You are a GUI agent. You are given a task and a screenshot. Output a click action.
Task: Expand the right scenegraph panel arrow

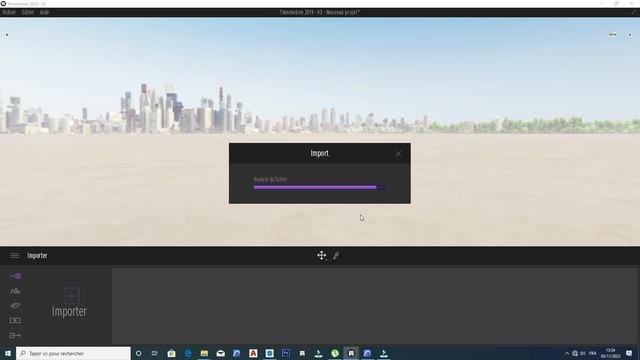click(x=630, y=35)
